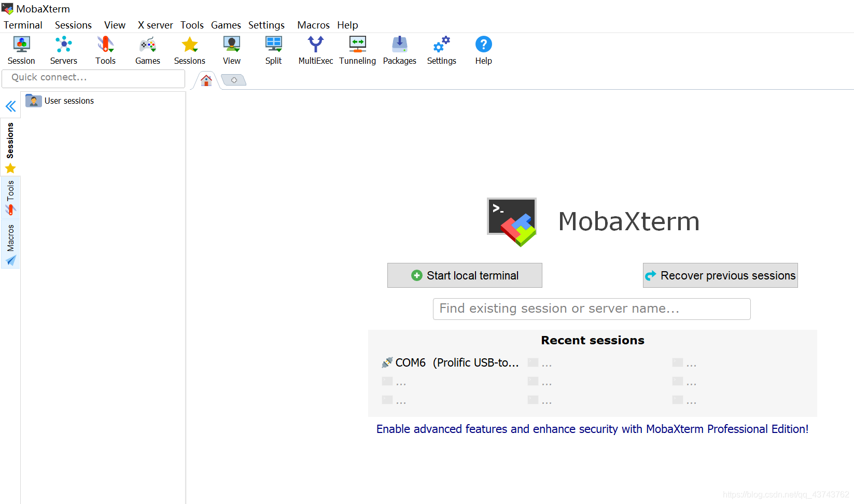Image resolution: width=854 pixels, height=504 pixels.
Task: Click the Find existing session search field
Action: pyautogui.click(x=592, y=309)
